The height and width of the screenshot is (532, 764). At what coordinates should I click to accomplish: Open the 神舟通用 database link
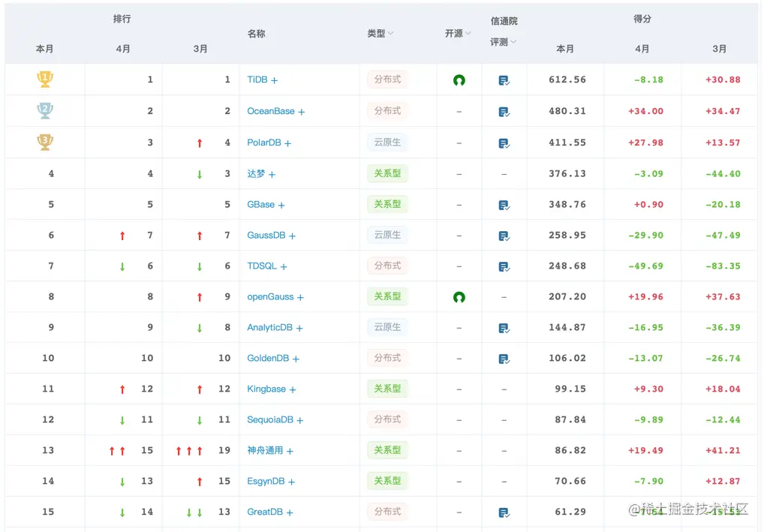point(265,450)
